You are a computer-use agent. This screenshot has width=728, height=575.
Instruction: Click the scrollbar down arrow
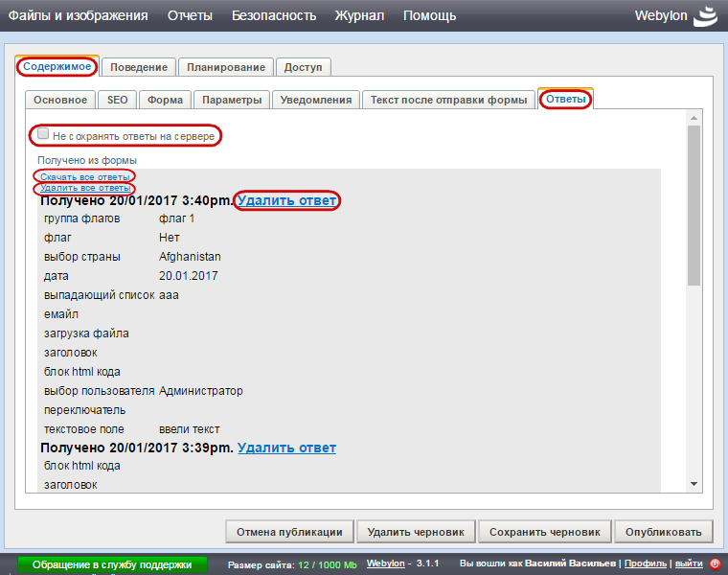click(694, 484)
